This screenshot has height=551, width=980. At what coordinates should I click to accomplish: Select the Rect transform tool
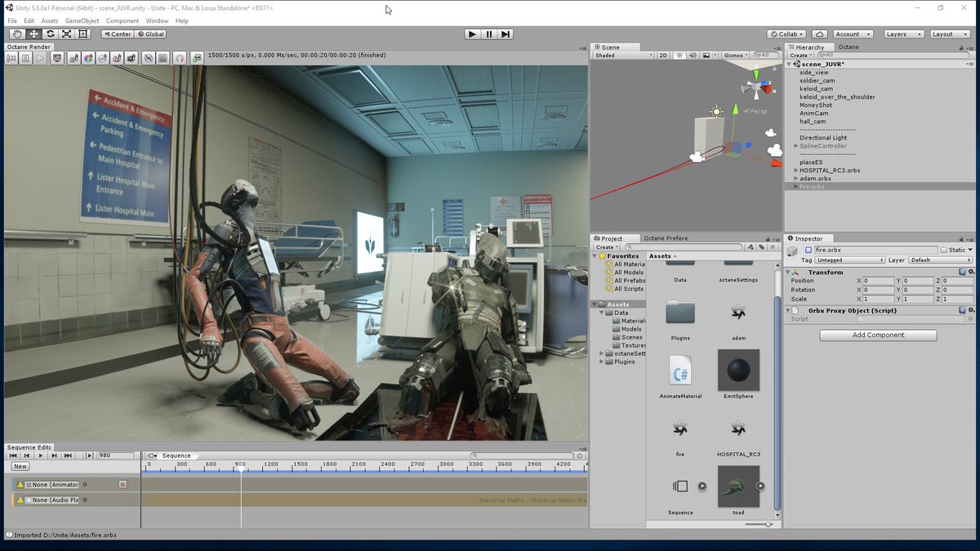82,33
